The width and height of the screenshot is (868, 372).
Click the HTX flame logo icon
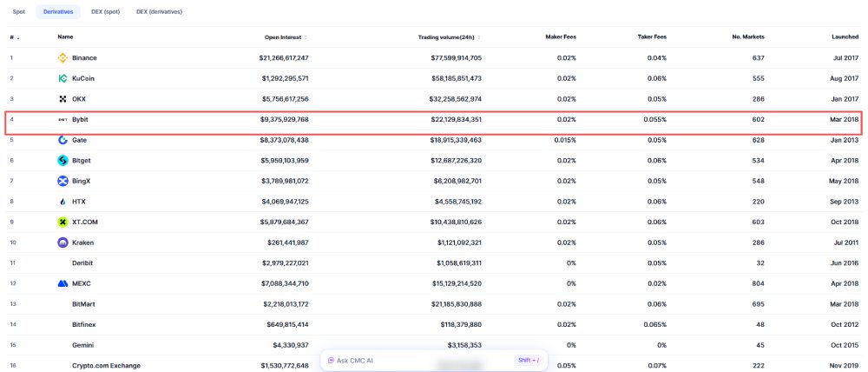pyautogui.click(x=62, y=202)
